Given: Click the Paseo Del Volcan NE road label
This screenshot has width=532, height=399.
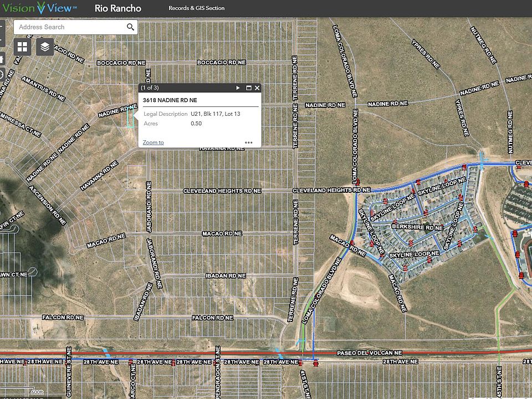Looking at the screenshot, I should tap(367, 353).
